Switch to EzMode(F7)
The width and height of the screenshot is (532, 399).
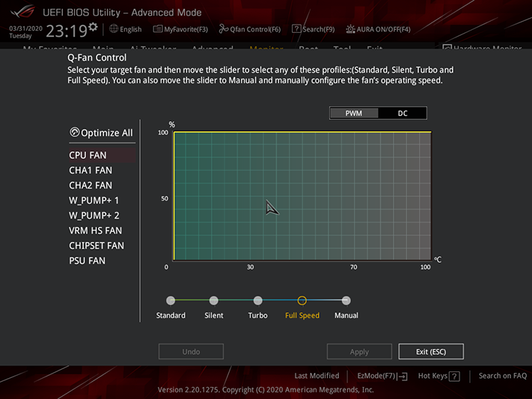tap(382, 376)
